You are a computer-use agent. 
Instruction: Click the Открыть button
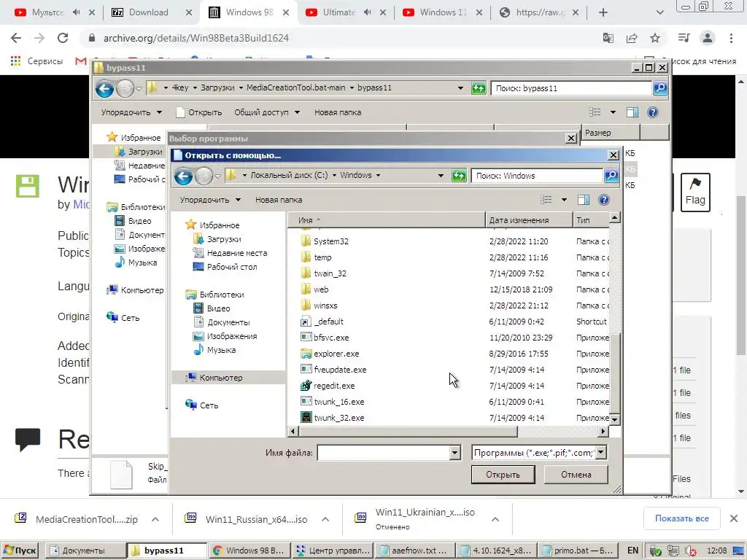503,475
